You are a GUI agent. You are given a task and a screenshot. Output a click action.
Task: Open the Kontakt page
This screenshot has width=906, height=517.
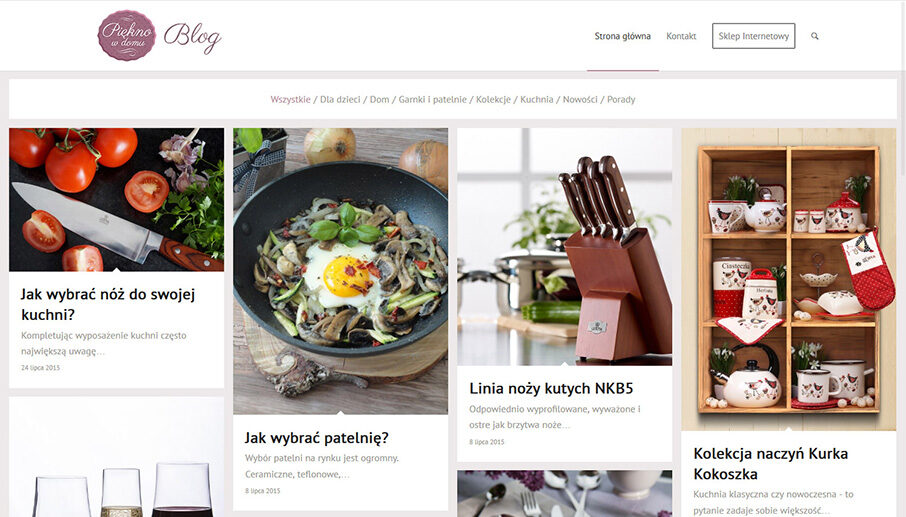click(x=681, y=36)
